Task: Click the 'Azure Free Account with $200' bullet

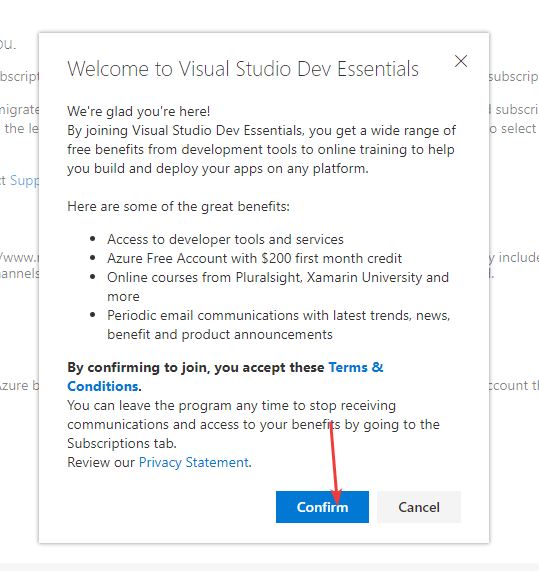Action: click(255, 258)
